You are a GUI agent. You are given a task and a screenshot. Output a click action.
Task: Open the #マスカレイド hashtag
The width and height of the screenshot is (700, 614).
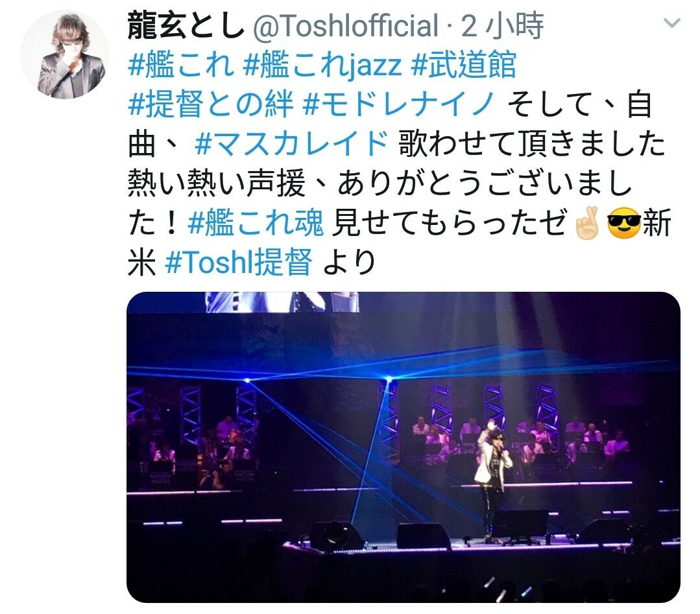(x=291, y=143)
